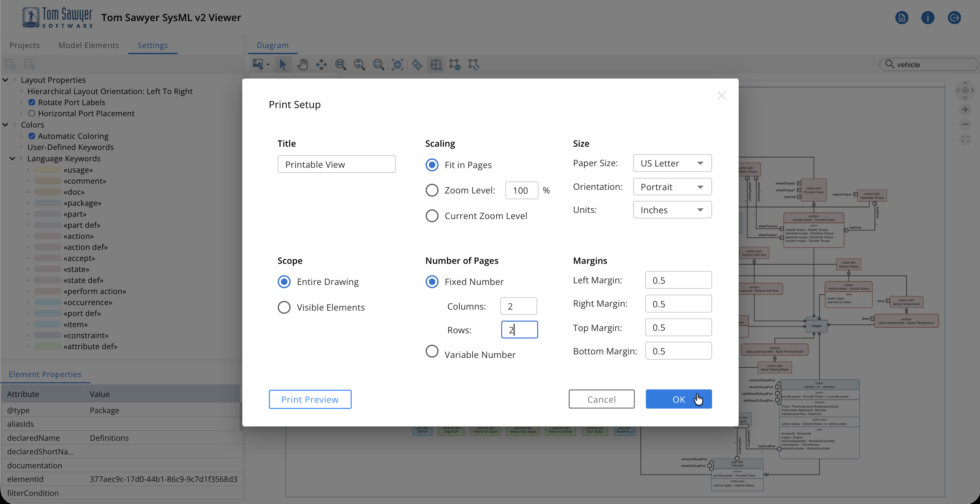980x504 pixels.
Task: Click the select arrow cursor tool
Action: point(283,64)
